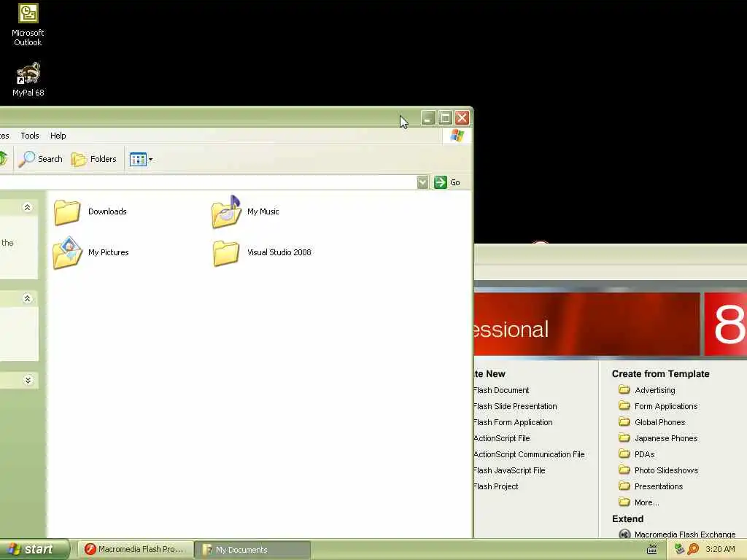
Task: Click Flash Document in Flash start page
Action: coord(501,391)
